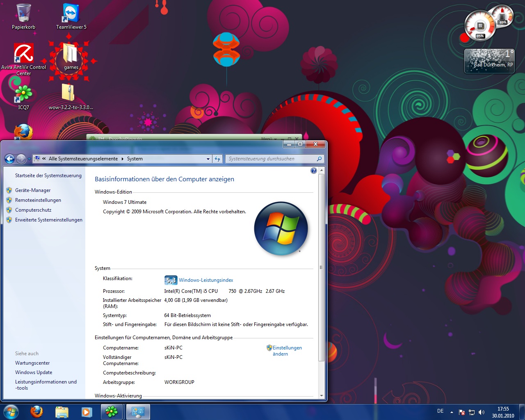The height and width of the screenshot is (420, 525).
Task: Launch Avira AntiVir Control Center shortcut
Action: (x=23, y=59)
